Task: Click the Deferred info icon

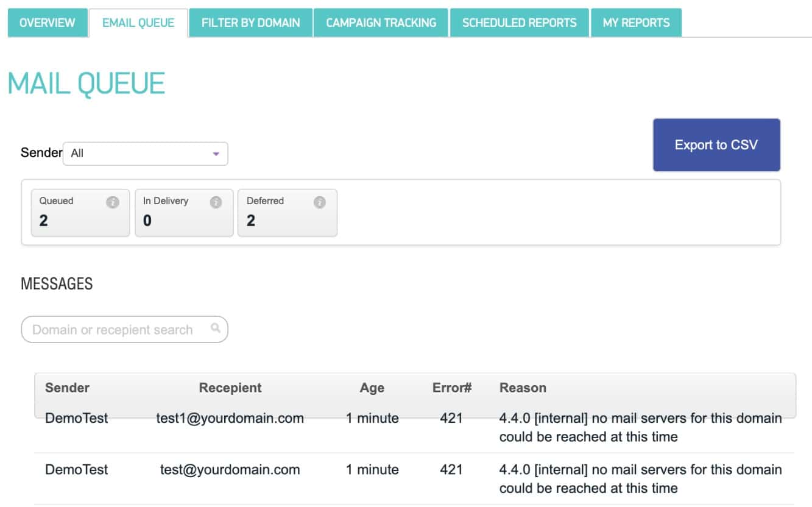Action: tap(320, 201)
